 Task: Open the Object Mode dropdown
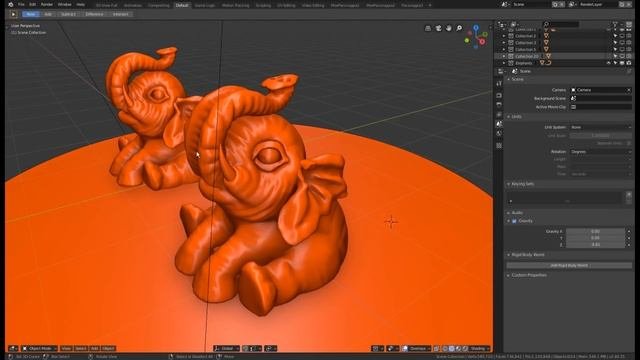click(x=40, y=349)
